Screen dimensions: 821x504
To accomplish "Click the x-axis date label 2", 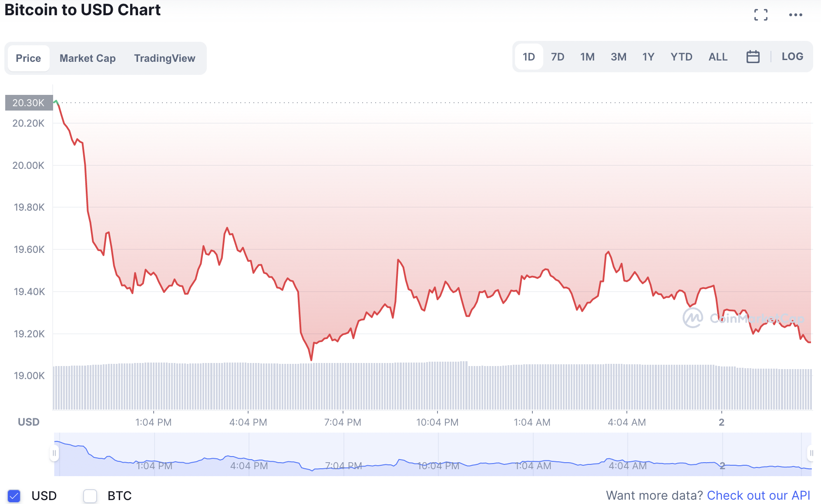I will 721,422.
